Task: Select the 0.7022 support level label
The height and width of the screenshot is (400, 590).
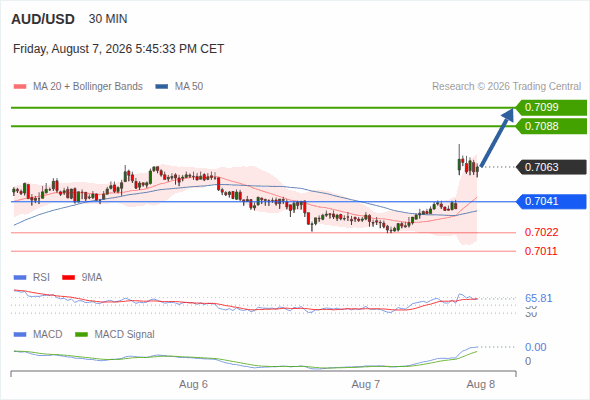Action: 541,232
